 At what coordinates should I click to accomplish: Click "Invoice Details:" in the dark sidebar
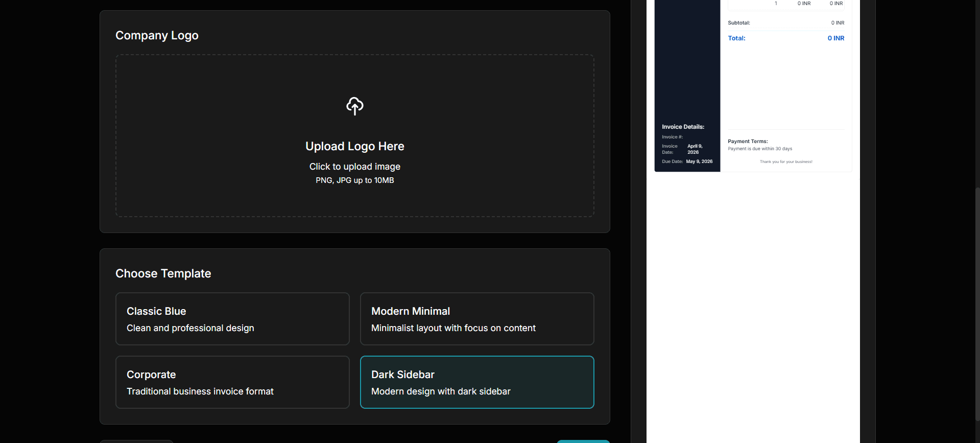click(x=683, y=127)
